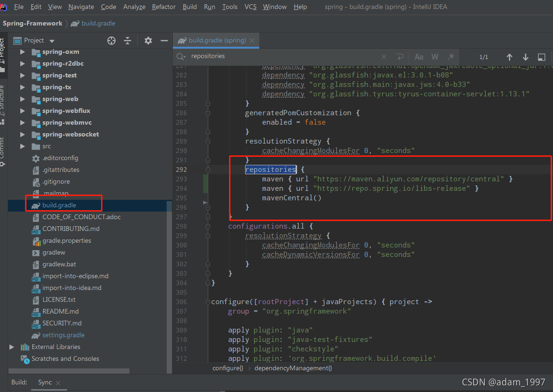Viewport: 553px width, 392px height.
Task: Open the Help menu
Action: pos(300,7)
